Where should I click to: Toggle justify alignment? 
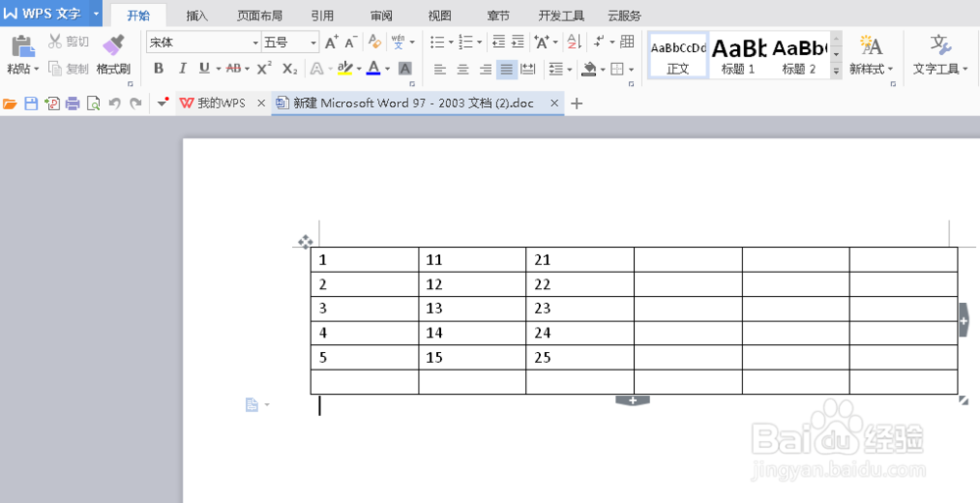[507, 69]
